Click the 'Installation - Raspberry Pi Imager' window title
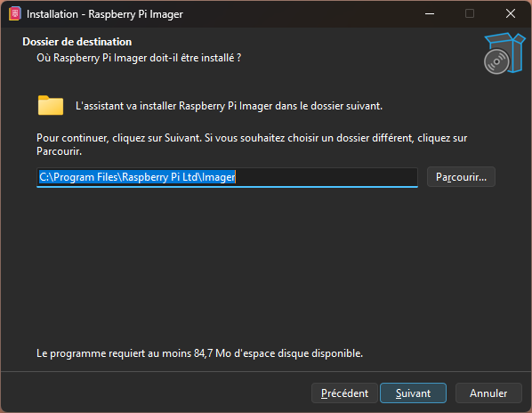This screenshot has height=413, width=532. click(105, 14)
